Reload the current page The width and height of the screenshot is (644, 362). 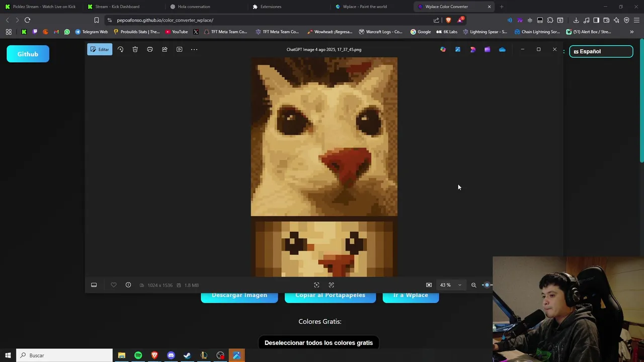[27, 20]
